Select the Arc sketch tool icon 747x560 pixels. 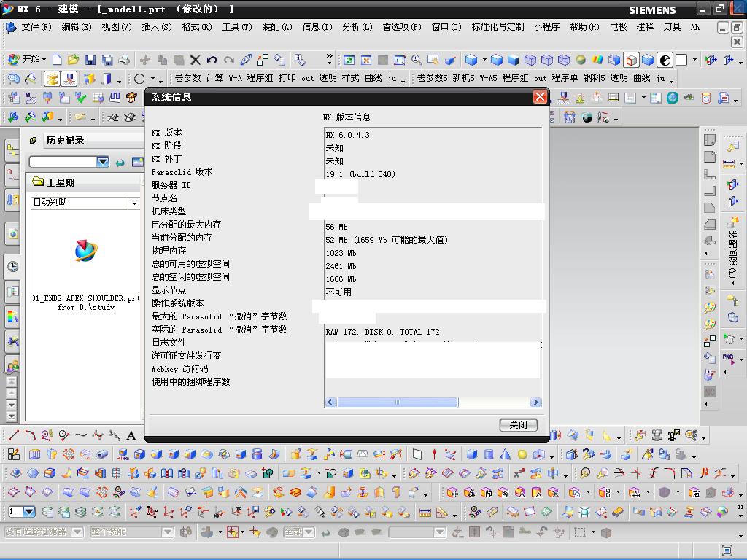point(31,435)
